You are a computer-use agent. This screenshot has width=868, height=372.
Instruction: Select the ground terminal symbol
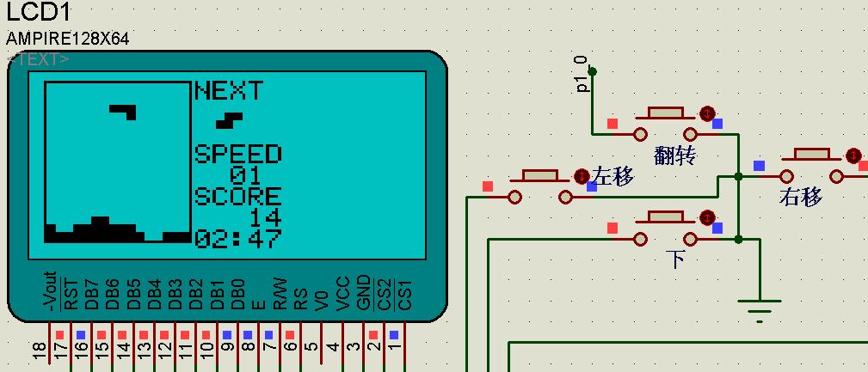tap(759, 311)
